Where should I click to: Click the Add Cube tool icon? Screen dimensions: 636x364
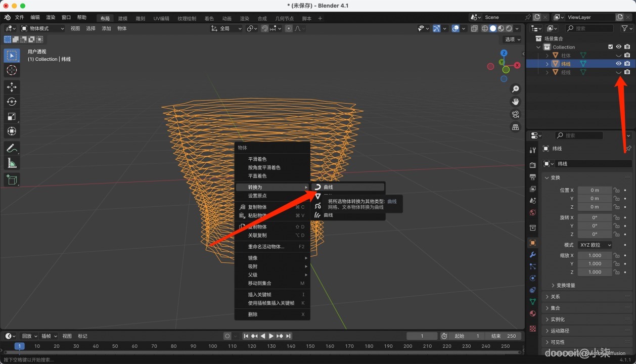click(12, 179)
